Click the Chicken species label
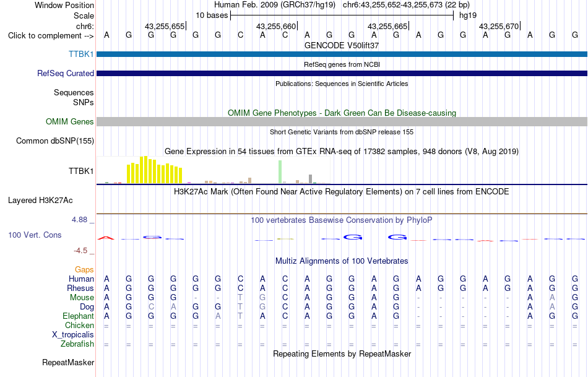This screenshot has height=377, width=588. [79, 325]
